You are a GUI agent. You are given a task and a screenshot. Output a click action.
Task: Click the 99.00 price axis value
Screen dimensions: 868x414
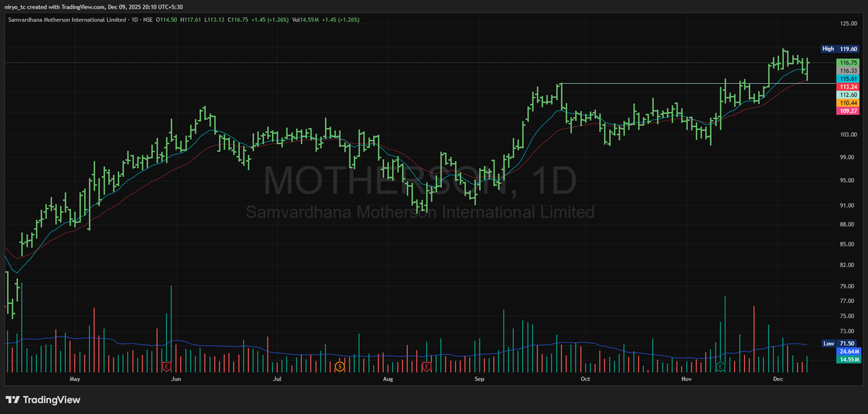coord(848,157)
